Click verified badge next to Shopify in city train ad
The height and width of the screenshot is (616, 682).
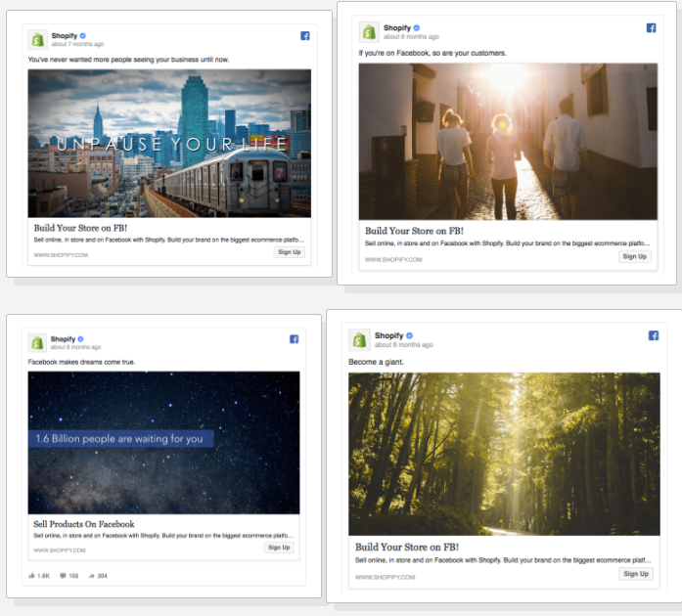(x=82, y=35)
